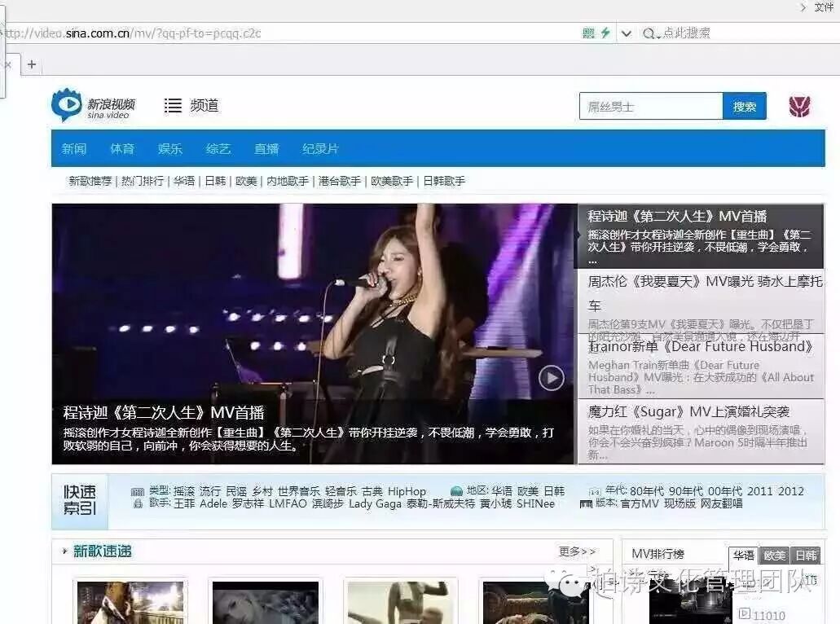Open the 娱乐 navigation tab
This screenshot has height=624, width=840.
tap(169, 149)
